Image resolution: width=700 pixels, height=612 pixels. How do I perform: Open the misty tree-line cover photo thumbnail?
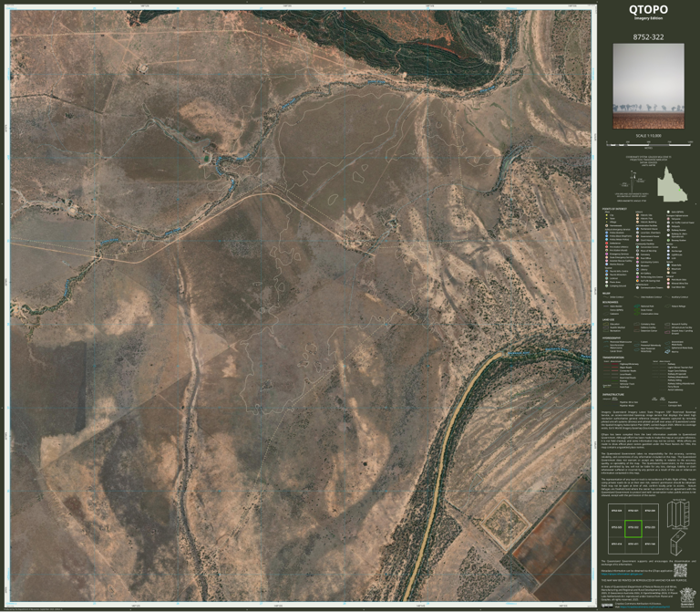[x=648, y=86]
